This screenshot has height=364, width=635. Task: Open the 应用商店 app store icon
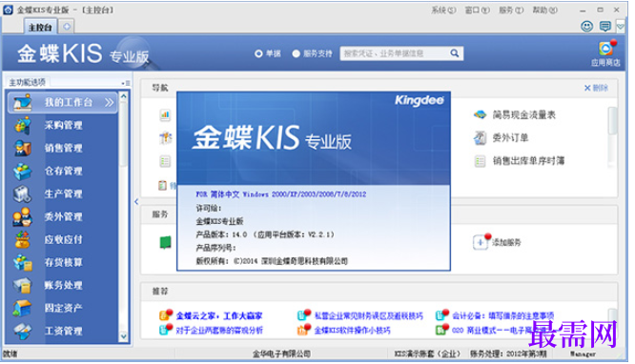point(606,49)
